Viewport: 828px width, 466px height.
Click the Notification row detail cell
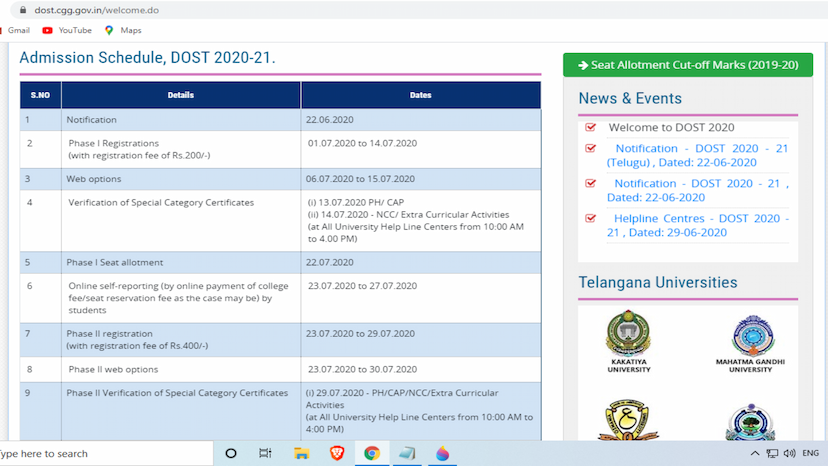coord(181,120)
